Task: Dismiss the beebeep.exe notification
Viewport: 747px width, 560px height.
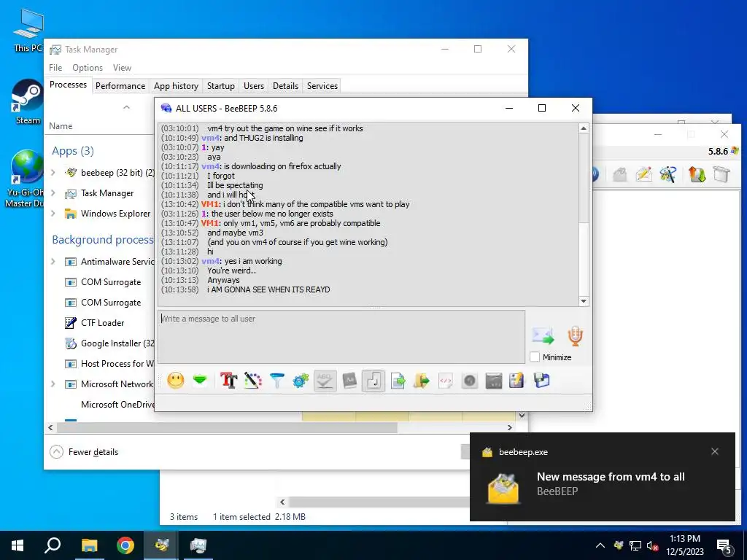Action: [715, 451]
